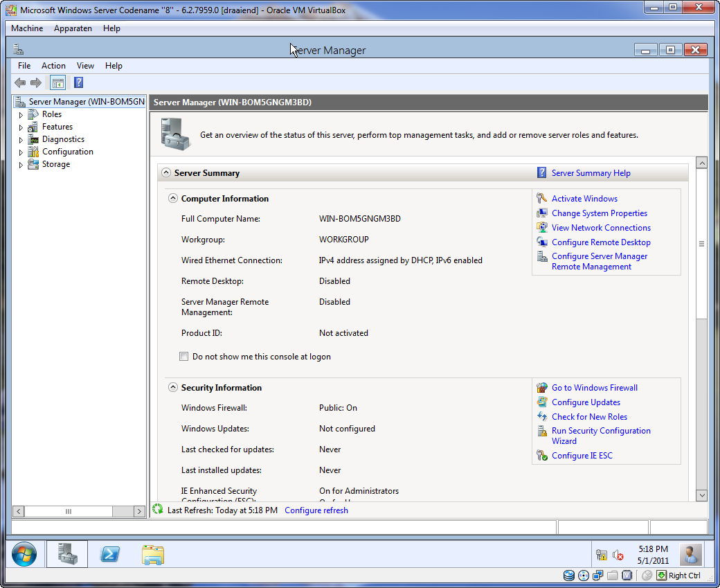Open the Server Summary Help link
This screenshot has width=720, height=588.
[x=591, y=172]
